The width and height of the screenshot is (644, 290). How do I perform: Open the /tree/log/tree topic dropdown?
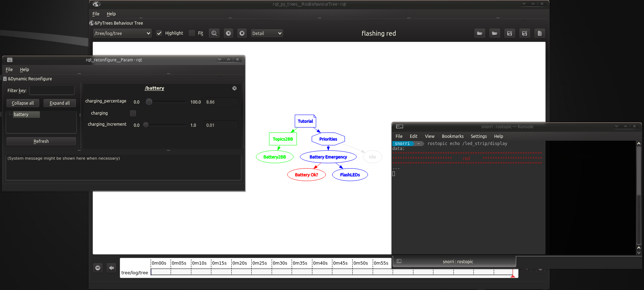[122, 33]
